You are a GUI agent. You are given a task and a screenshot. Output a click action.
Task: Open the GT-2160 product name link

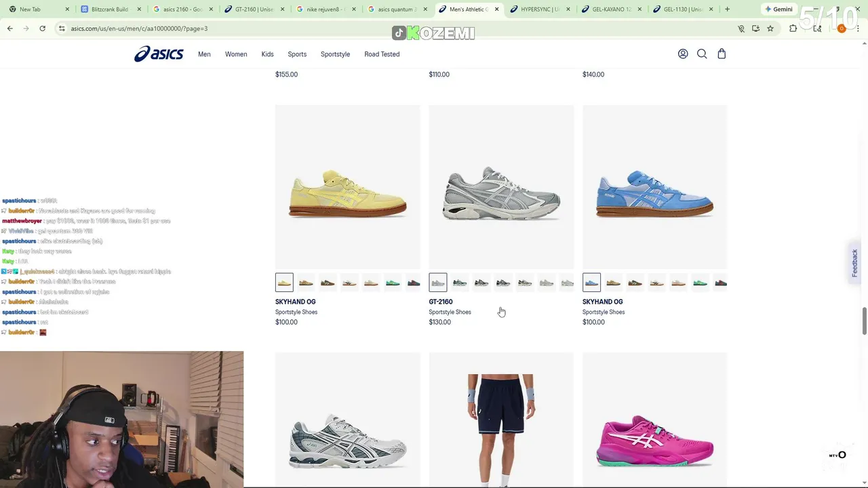coord(441,302)
